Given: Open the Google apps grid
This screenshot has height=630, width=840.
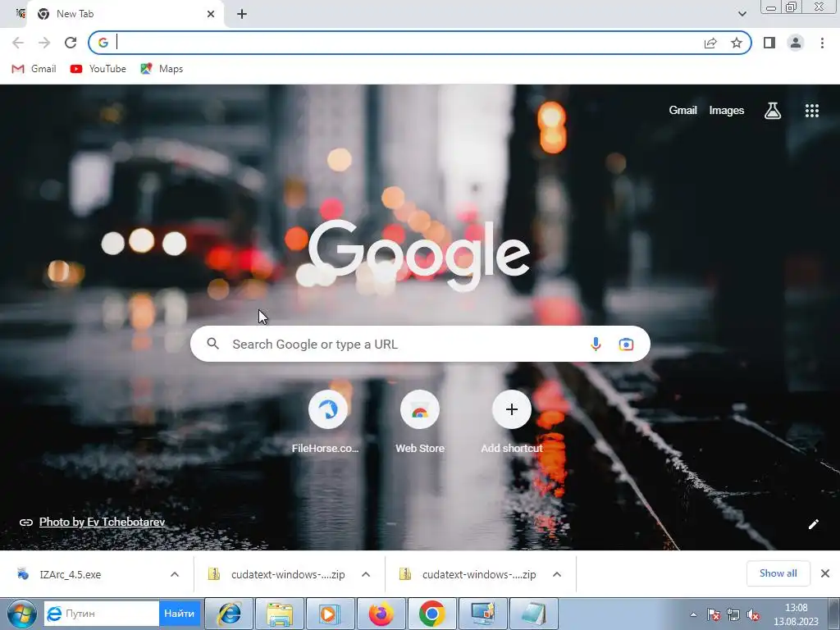Looking at the screenshot, I should click(x=812, y=111).
